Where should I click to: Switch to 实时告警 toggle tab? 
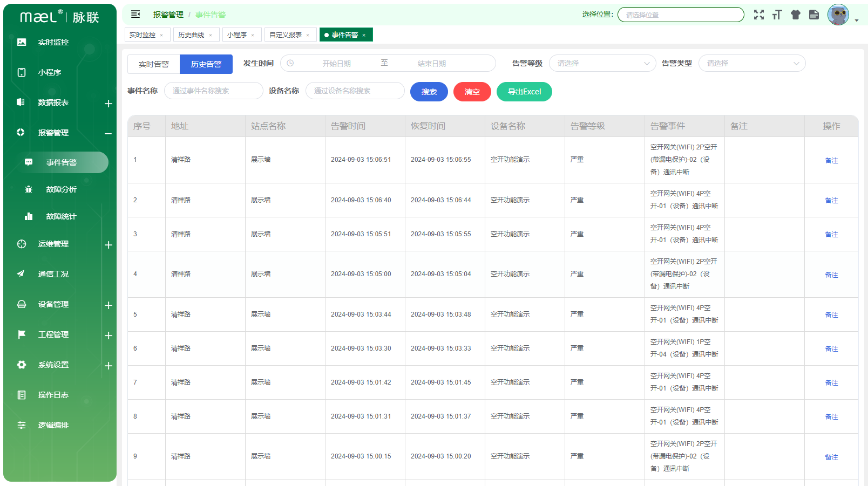[153, 64]
